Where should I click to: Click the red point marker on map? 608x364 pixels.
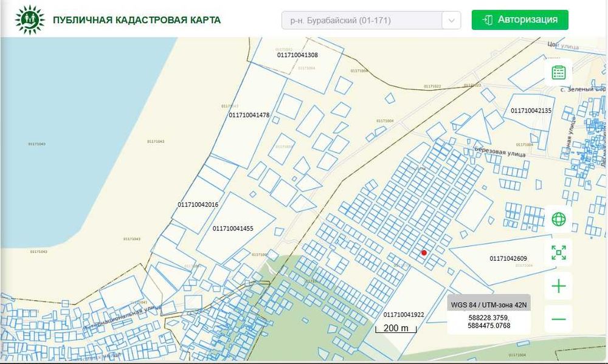click(424, 253)
